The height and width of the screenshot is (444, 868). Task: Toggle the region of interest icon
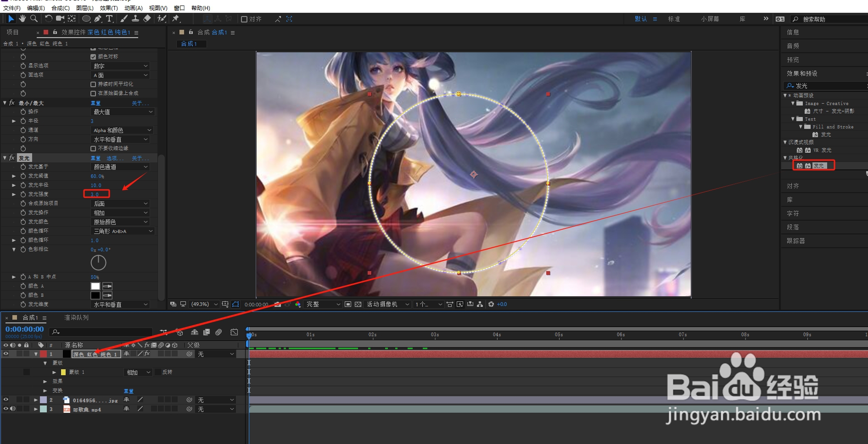[x=348, y=304]
